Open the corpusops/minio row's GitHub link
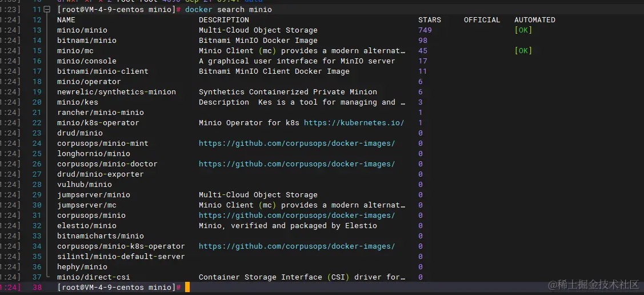 pyautogui.click(x=297, y=216)
